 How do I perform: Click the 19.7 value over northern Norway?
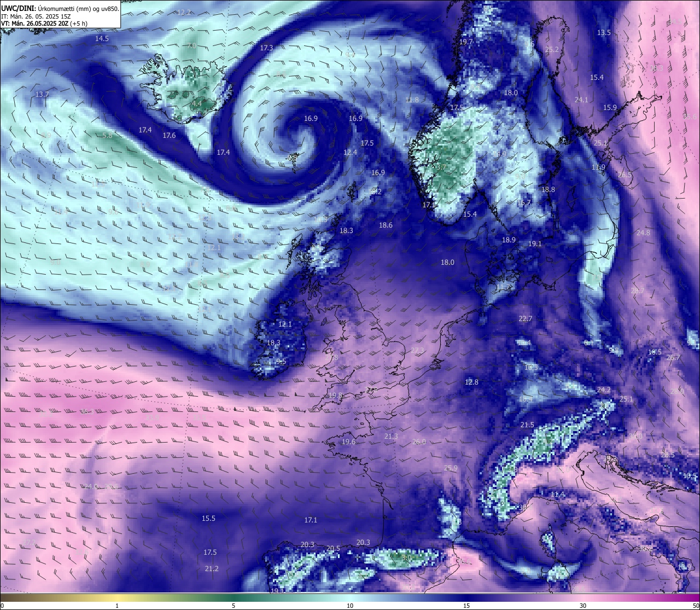[x=466, y=42]
